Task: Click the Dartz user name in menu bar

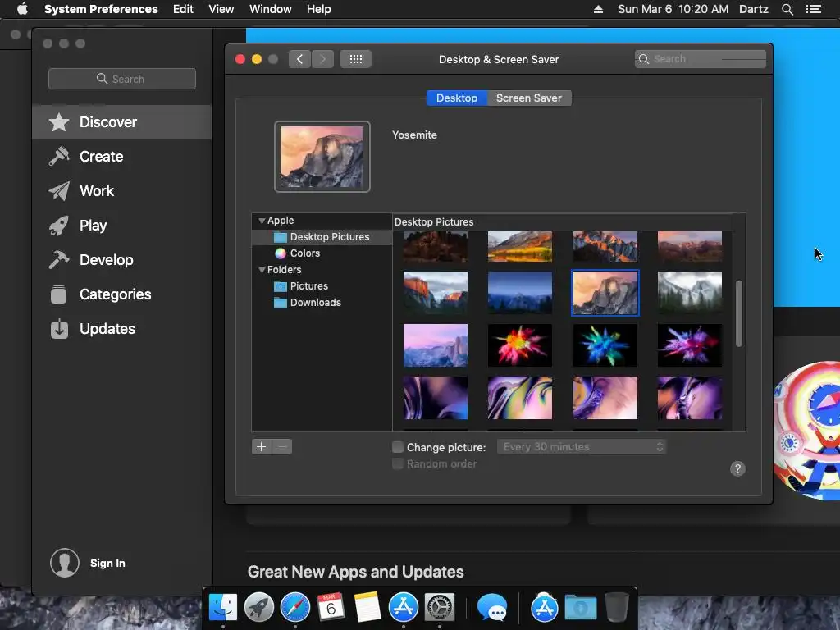Action: click(x=753, y=9)
